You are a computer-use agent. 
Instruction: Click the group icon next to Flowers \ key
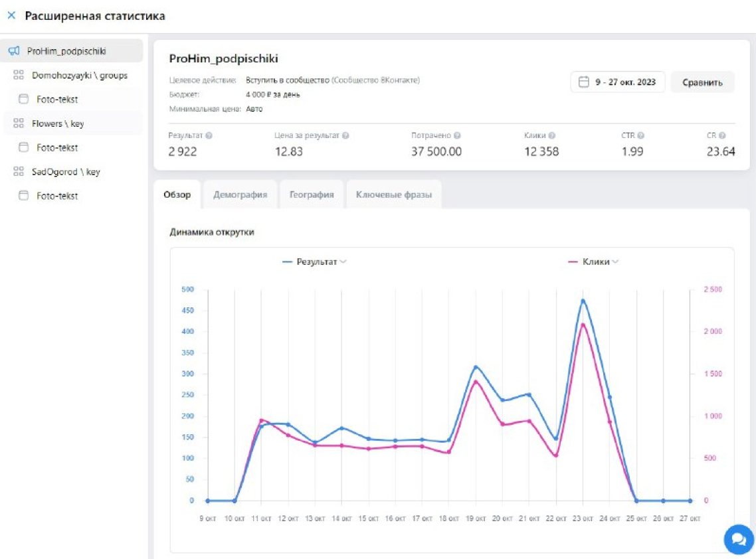(x=19, y=123)
